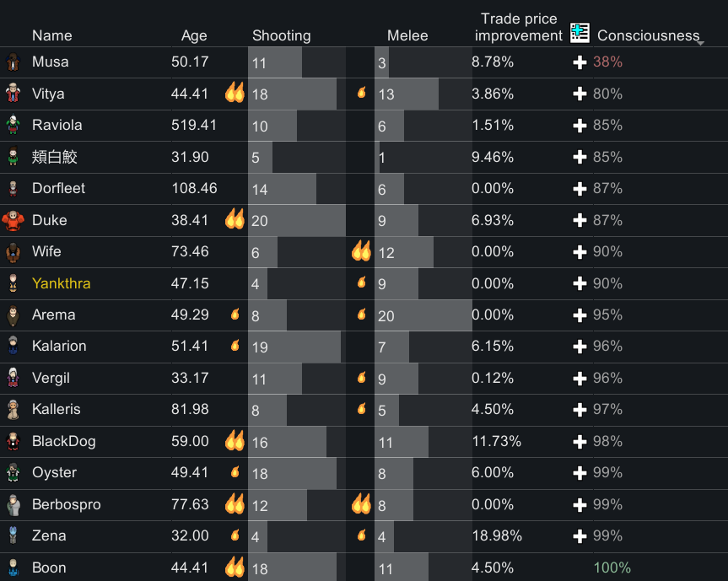Sort by Trade price improvement header

pos(519,27)
